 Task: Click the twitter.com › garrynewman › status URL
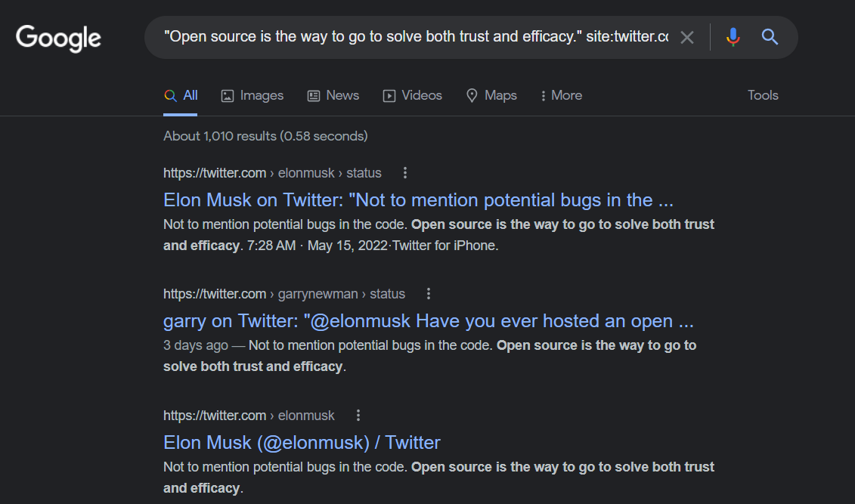click(x=283, y=294)
